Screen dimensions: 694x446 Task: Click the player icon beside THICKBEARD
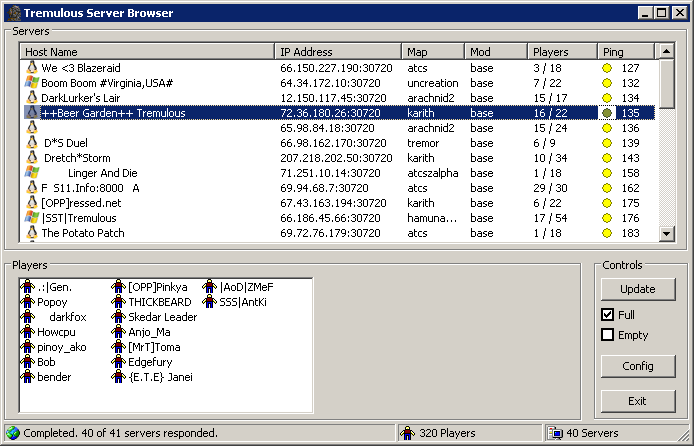point(118,302)
